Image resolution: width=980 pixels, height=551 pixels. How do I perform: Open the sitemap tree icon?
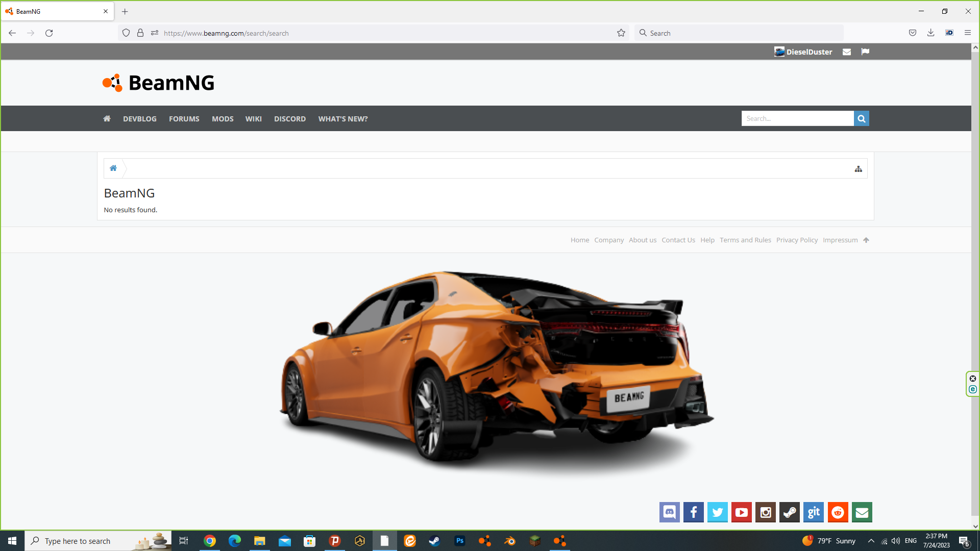(858, 169)
